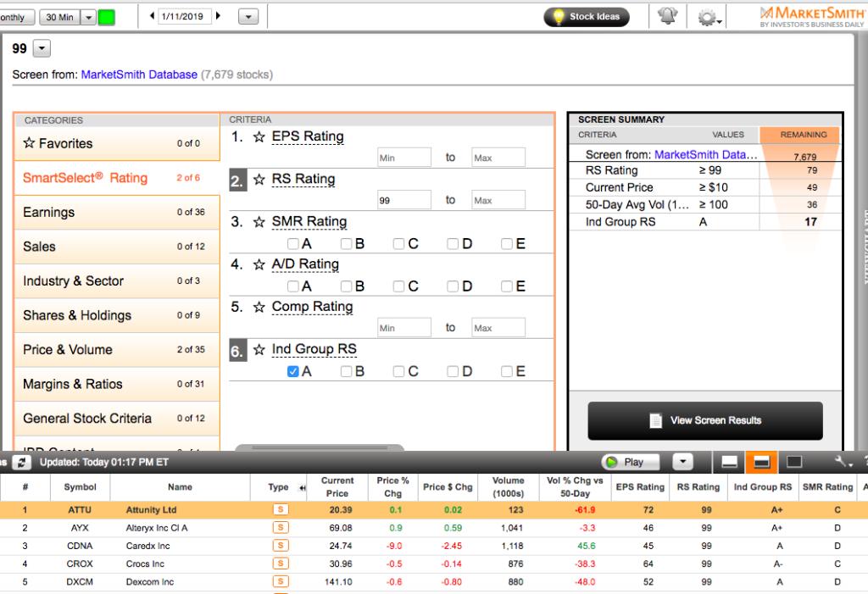Open the Sales category
The width and height of the screenshot is (868, 594).
[x=117, y=247]
